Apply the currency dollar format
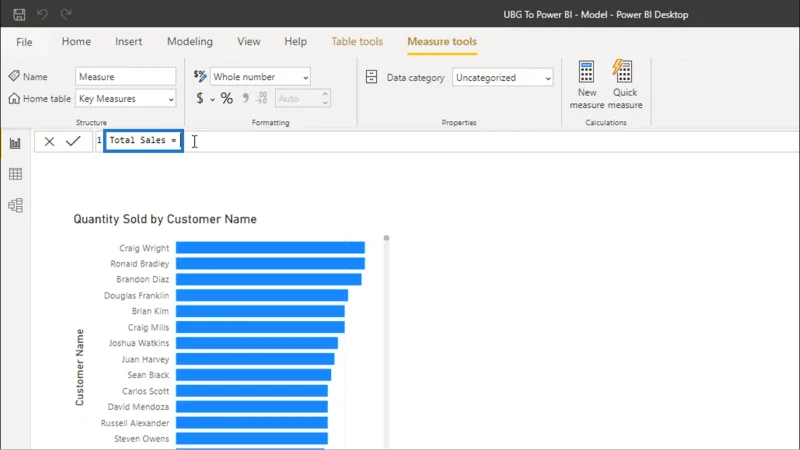The height and width of the screenshot is (450, 800). coord(200,98)
